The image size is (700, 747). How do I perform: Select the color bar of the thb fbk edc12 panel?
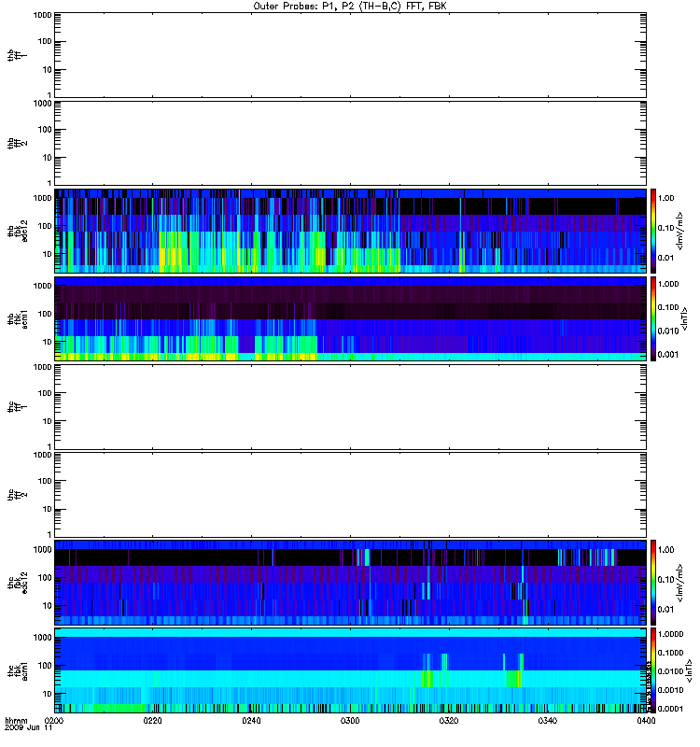653,231
